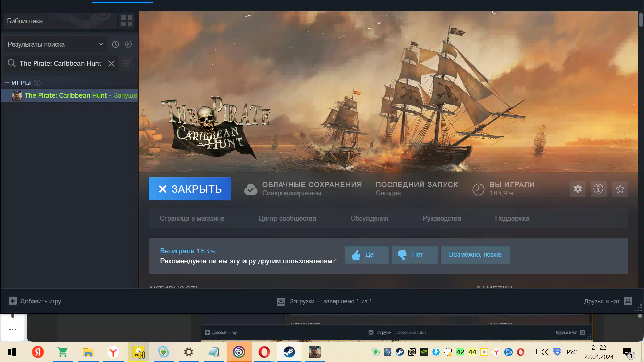
Task: Click the Pirate Caribbean Hunt hero banner
Action: (x=388, y=92)
